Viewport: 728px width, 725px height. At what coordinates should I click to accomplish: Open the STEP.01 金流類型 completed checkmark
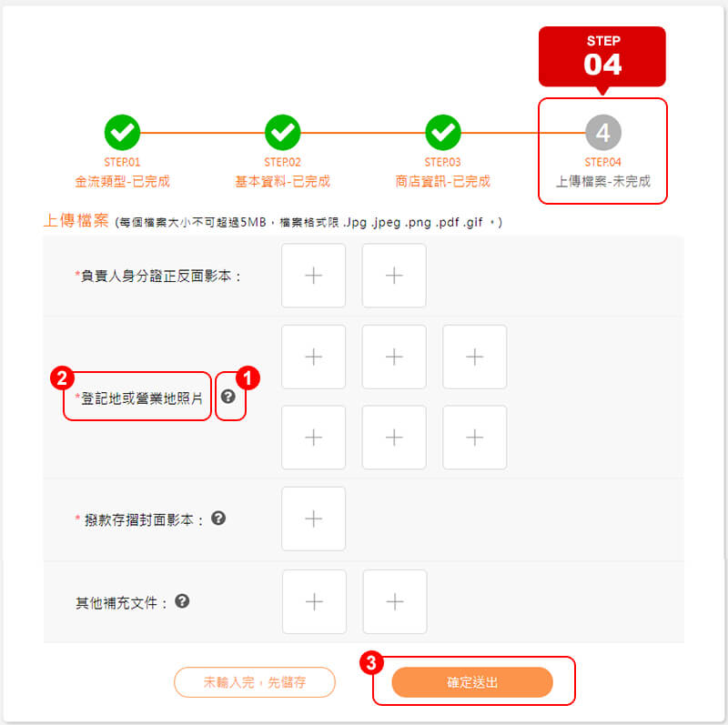[x=122, y=132]
